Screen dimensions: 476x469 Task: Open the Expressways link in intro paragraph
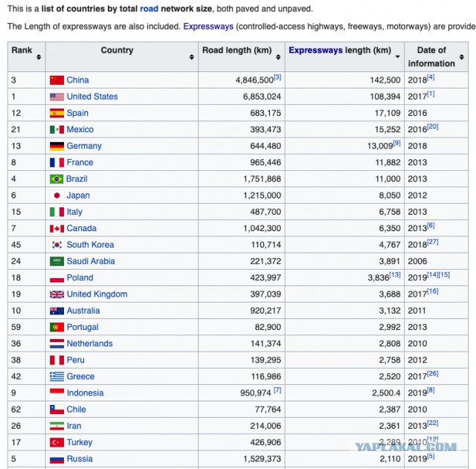click(x=208, y=27)
